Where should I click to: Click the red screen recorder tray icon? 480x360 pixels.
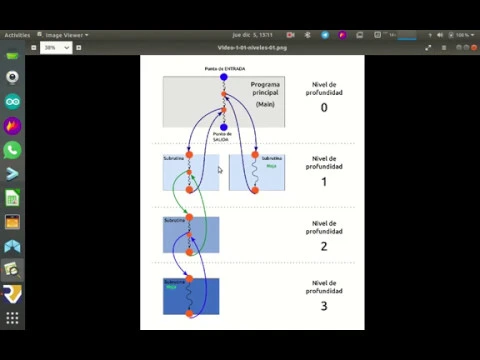point(290,35)
